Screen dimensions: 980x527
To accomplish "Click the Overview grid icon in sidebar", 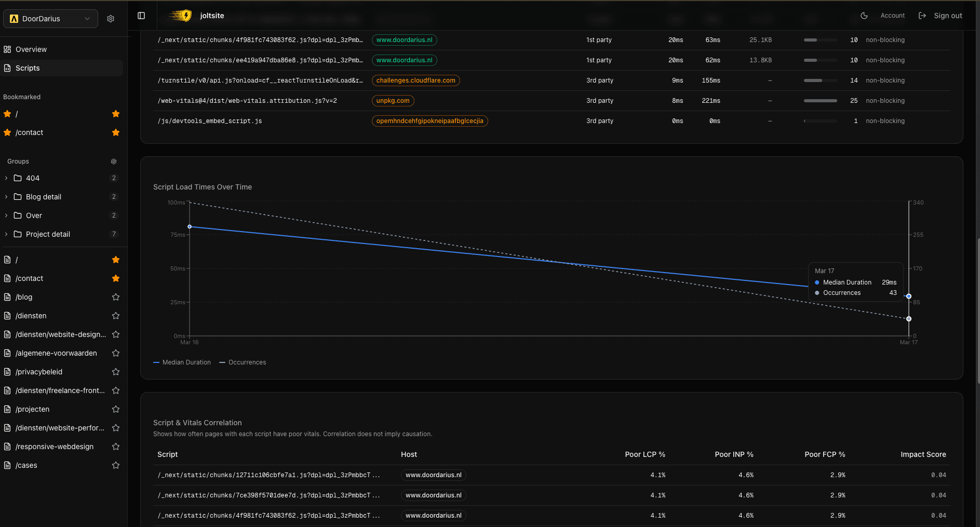I will pos(7,49).
